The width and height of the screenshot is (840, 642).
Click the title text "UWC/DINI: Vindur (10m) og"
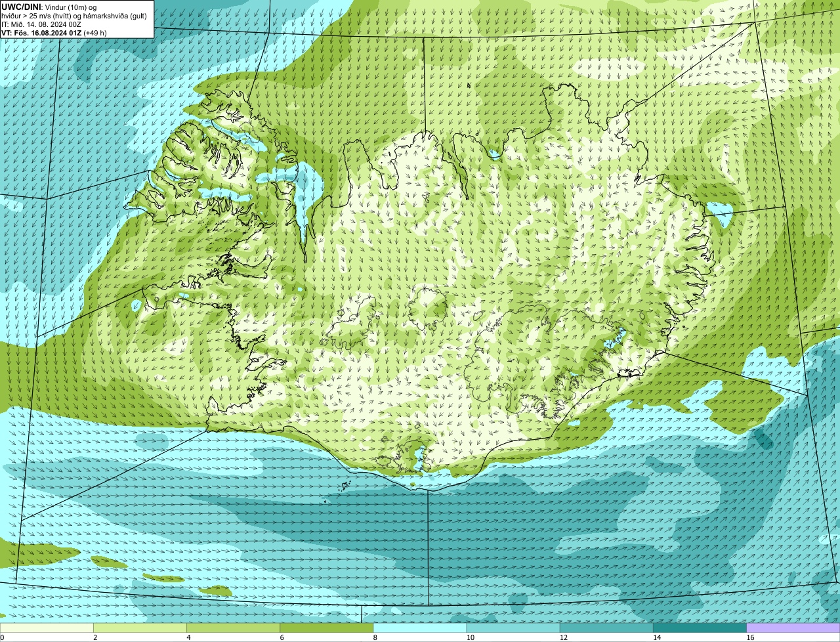point(49,7)
